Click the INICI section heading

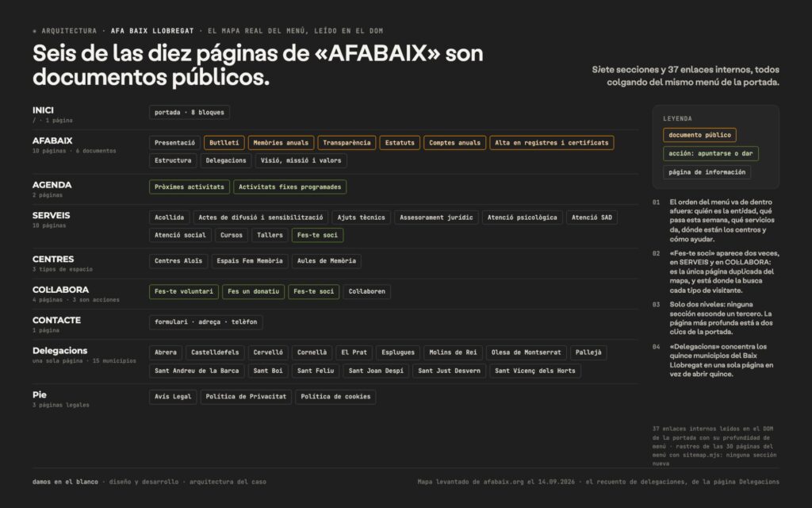43,110
